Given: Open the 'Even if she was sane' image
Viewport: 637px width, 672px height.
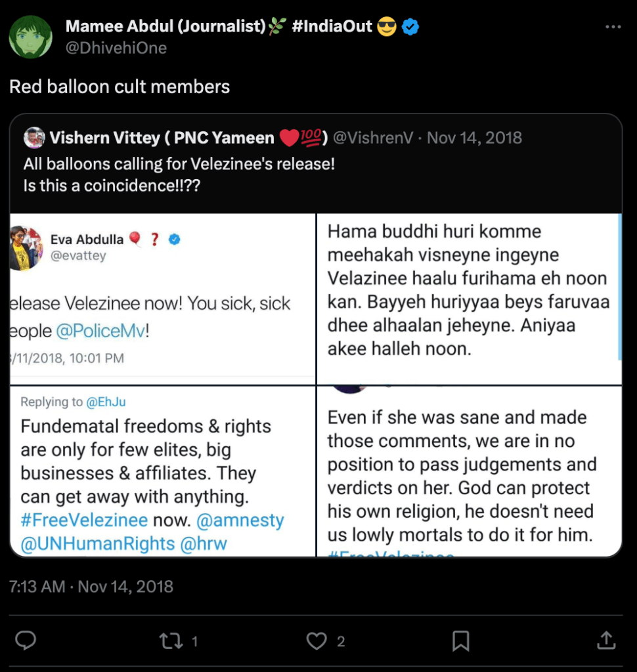Looking at the screenshot, I should click(x=469, y=471).
